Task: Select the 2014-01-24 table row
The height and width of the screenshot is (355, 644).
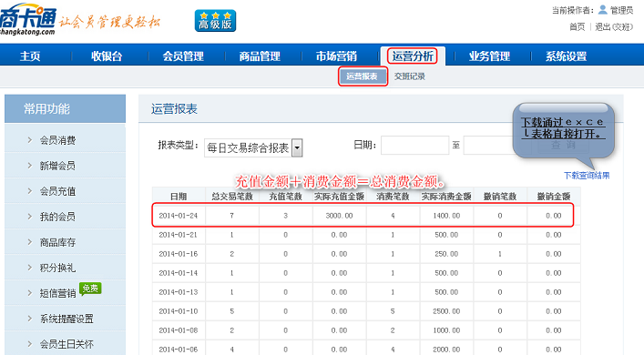Action: 363,215
